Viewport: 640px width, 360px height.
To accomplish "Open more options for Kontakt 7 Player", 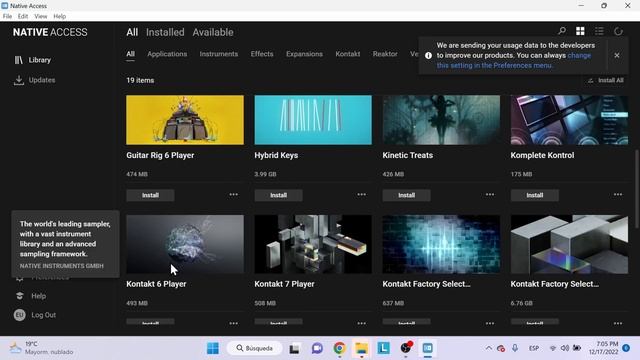I will click(362, 323).
